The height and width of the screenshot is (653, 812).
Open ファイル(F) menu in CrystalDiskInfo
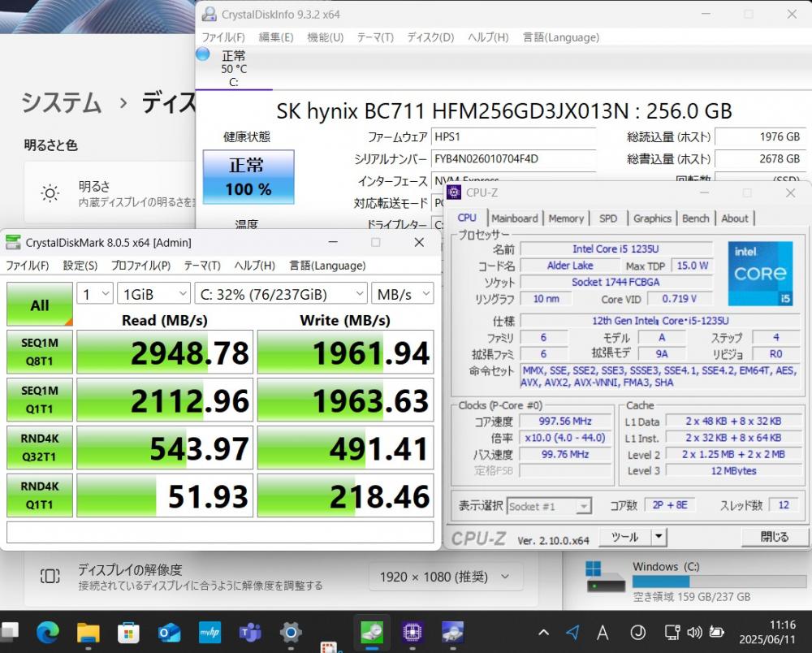coord(223,37)
